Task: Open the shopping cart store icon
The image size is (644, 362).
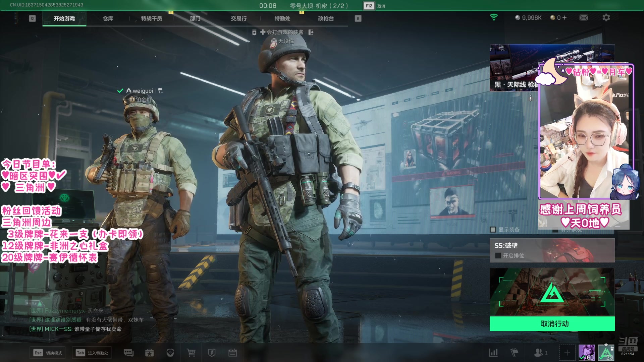Action: coord(191,353)
